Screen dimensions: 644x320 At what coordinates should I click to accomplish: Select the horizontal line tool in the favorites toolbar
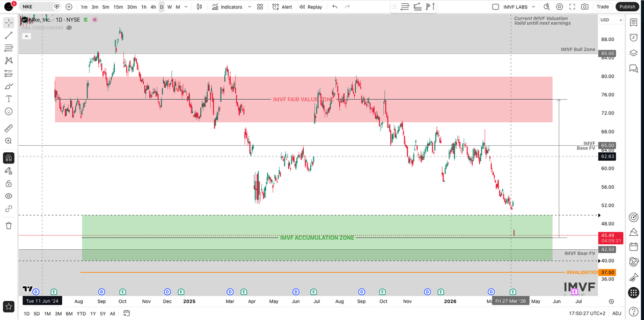click(x=405, y=7)
